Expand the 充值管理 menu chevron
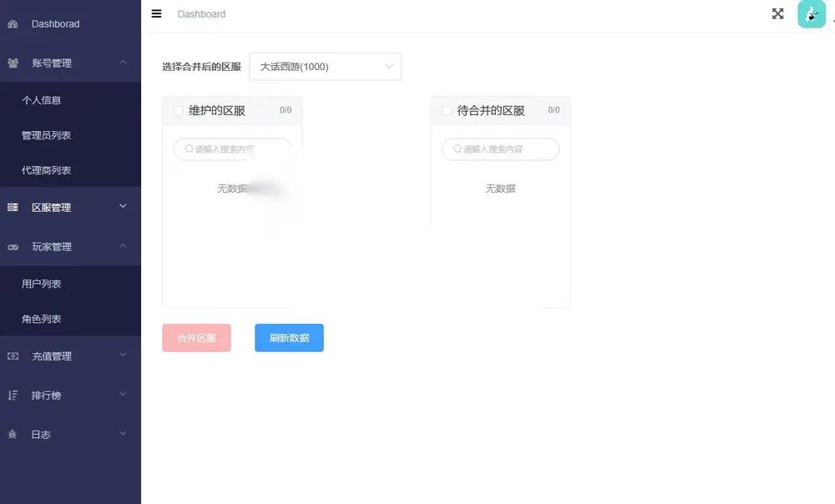Screen dimensions: 835x504 123,355
